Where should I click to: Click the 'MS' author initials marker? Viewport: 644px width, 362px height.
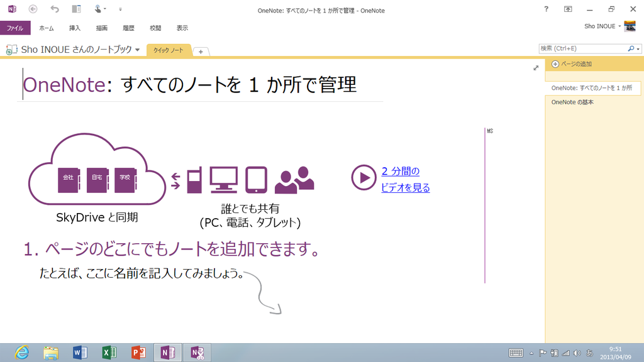coord(490,131)
